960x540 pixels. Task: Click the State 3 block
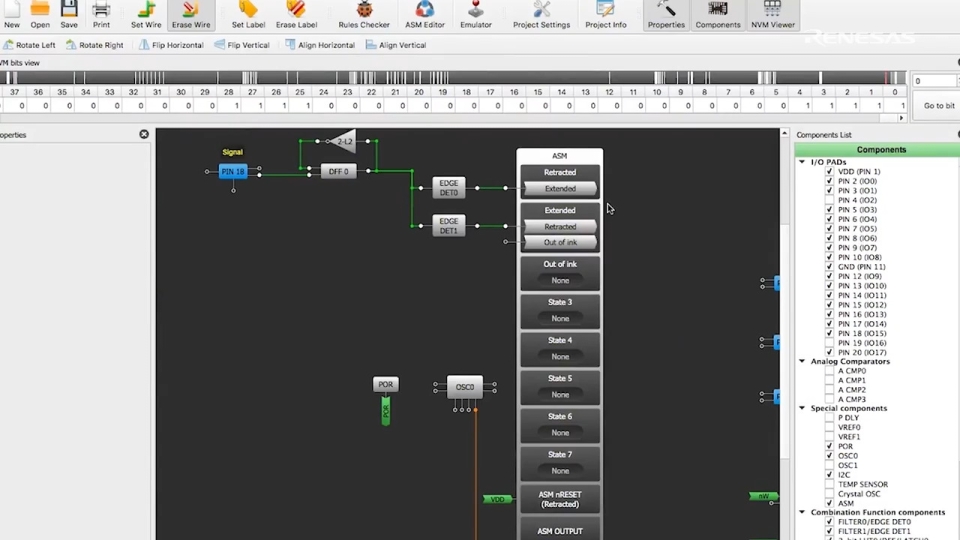(x=560, y=311)
